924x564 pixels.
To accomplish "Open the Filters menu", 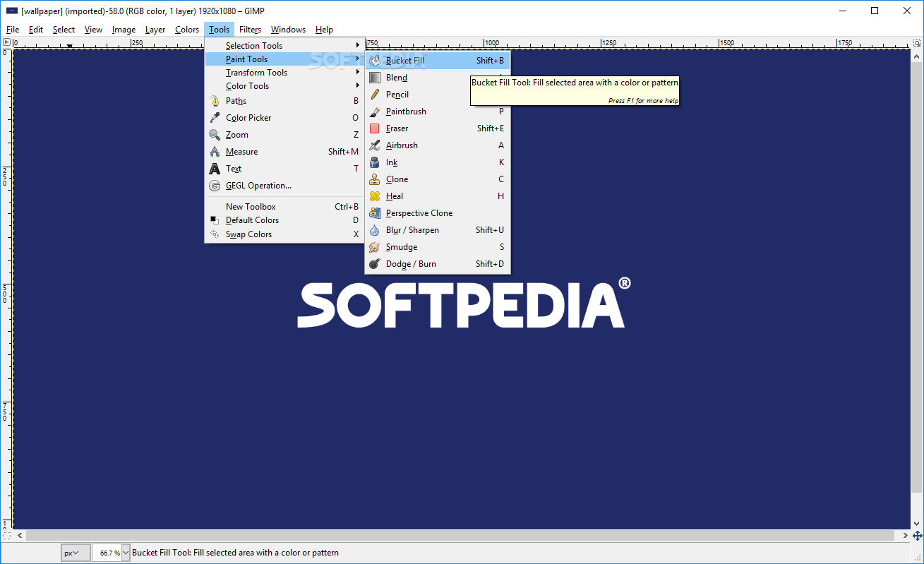I will pos(250,30).
